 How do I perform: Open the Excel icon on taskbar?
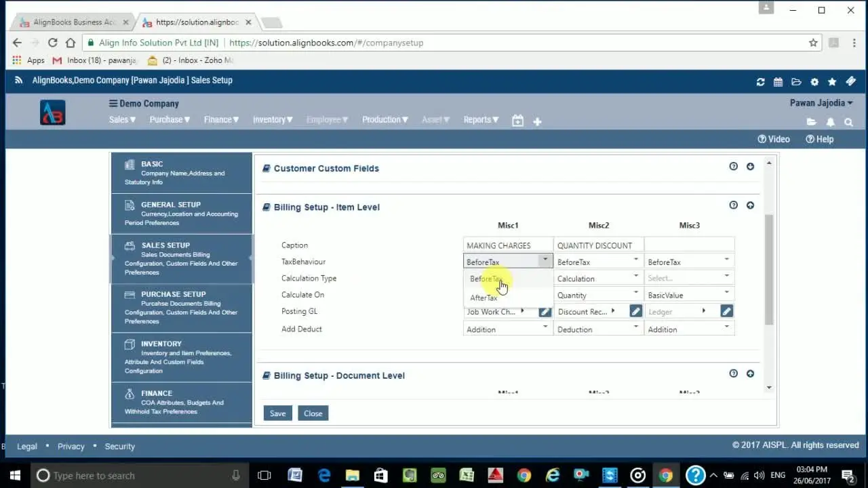click(467, 475)
